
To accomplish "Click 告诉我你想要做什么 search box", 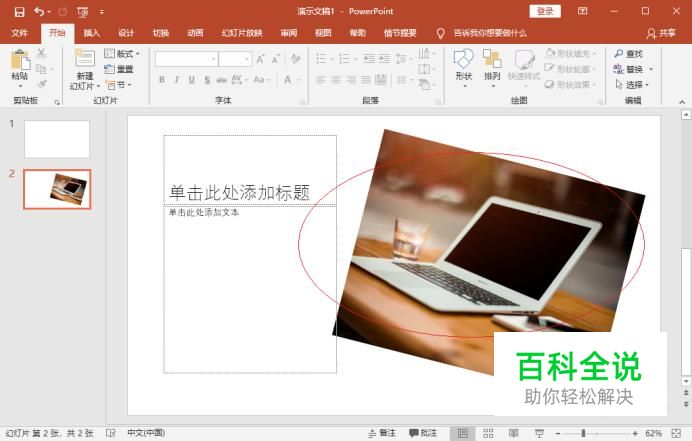I will (x=490, y=33).
